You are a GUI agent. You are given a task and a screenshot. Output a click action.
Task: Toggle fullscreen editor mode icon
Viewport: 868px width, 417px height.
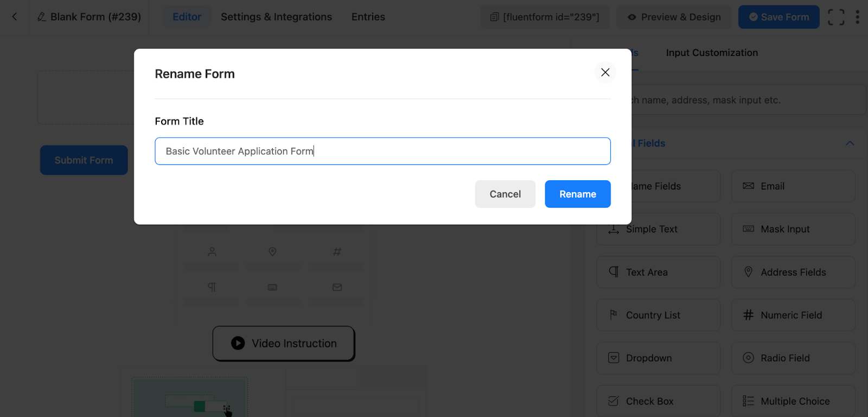[x=836, y=17]
